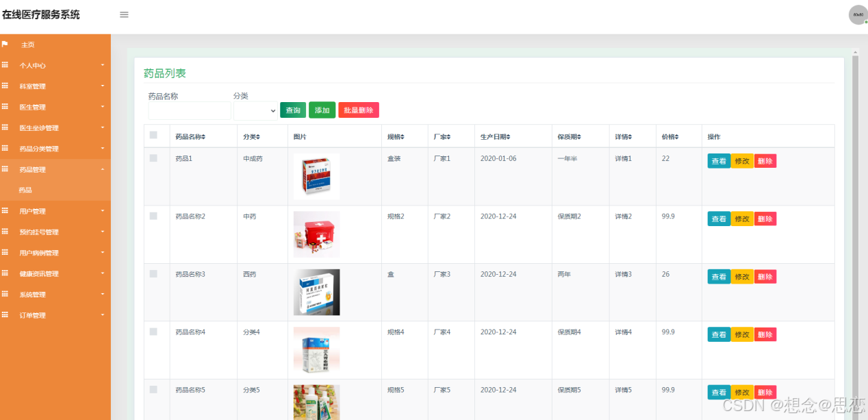Click 修改 for row 药品名称5
The height and width of the screenshot is (420, 868).
pos(742,393)
